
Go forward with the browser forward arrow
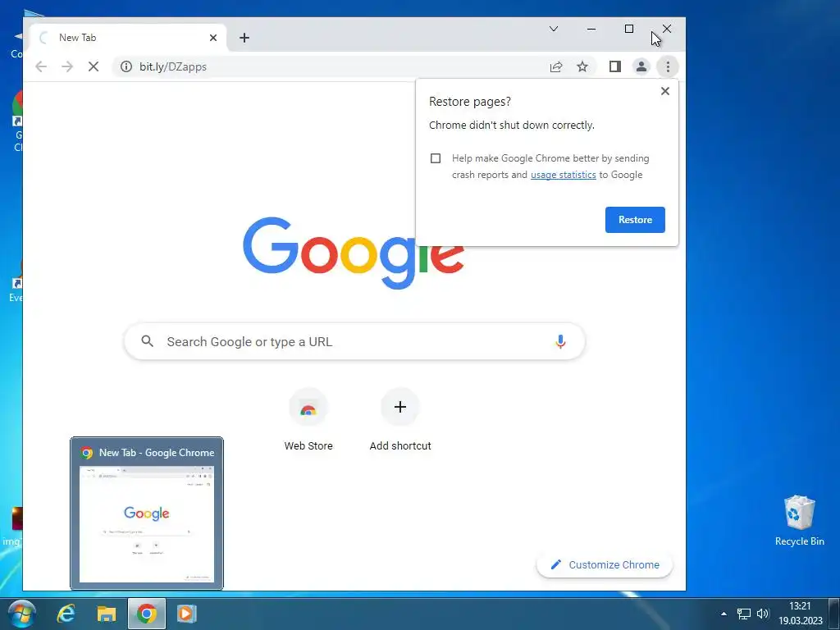coord(67,66)
